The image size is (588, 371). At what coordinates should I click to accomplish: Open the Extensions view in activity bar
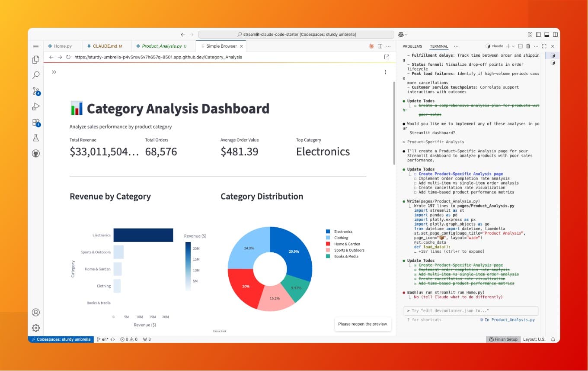(x=36, y=123)
